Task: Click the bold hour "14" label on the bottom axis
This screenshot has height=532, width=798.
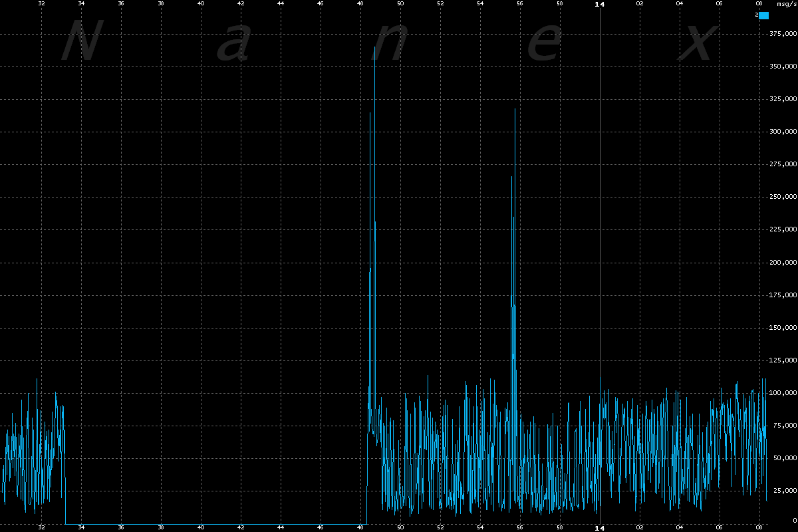Action: (x=600, y=528)
